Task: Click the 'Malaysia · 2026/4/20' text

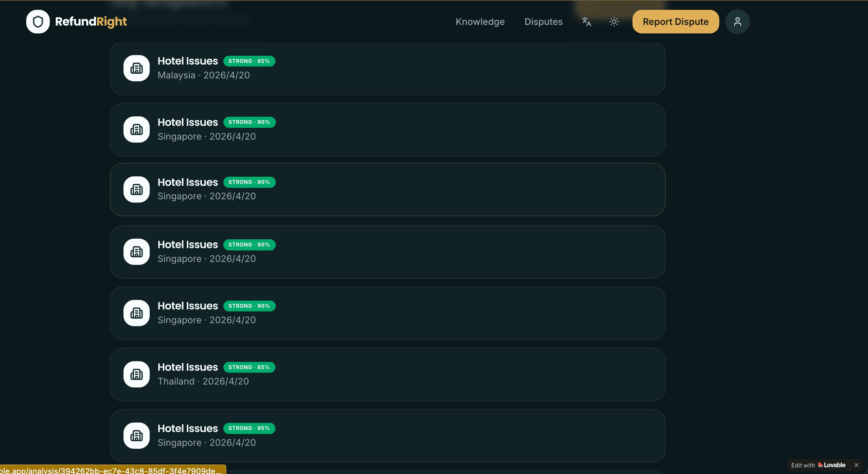Action: coord(203,75)
